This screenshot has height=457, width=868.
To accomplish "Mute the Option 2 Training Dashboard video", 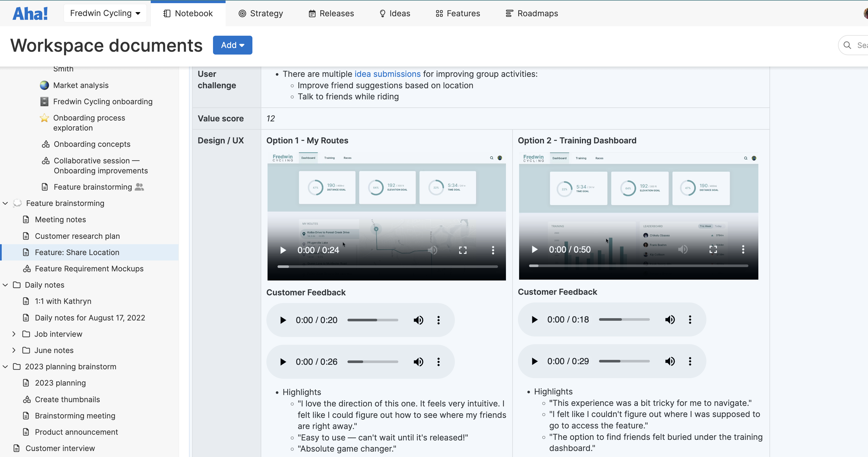I will [683, 249].
